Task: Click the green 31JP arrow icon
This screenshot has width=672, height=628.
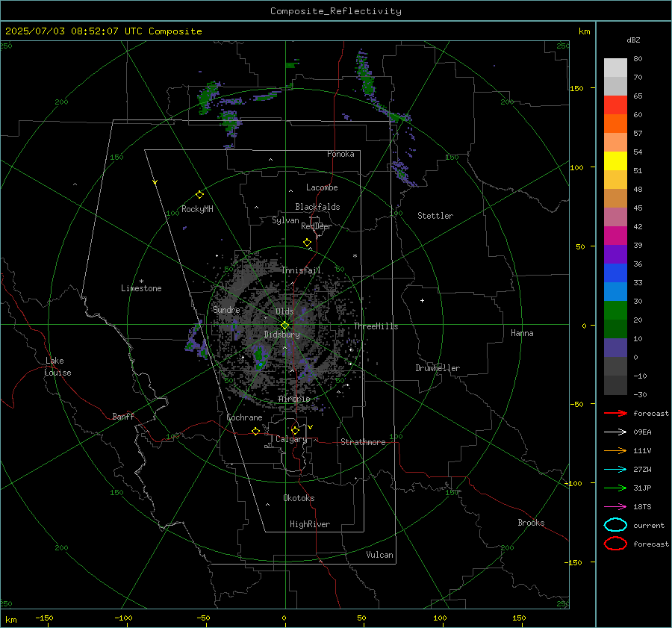Action: pos(615,488)
